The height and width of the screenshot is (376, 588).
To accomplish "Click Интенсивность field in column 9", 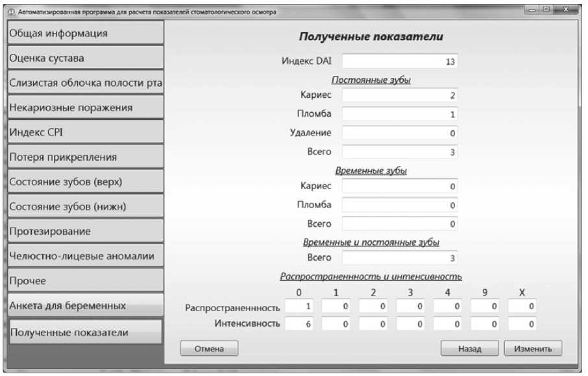I will click(485, 323).
